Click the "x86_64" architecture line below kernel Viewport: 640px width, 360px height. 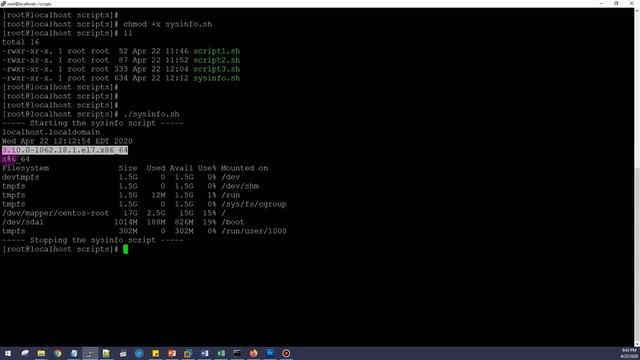[x=16, y=159]
